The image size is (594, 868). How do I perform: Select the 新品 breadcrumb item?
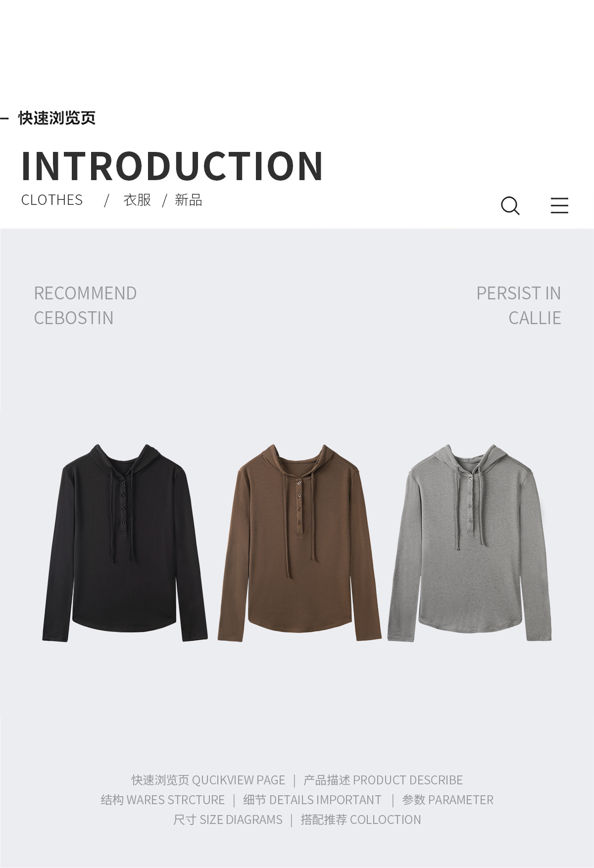[x=189, y=200]
